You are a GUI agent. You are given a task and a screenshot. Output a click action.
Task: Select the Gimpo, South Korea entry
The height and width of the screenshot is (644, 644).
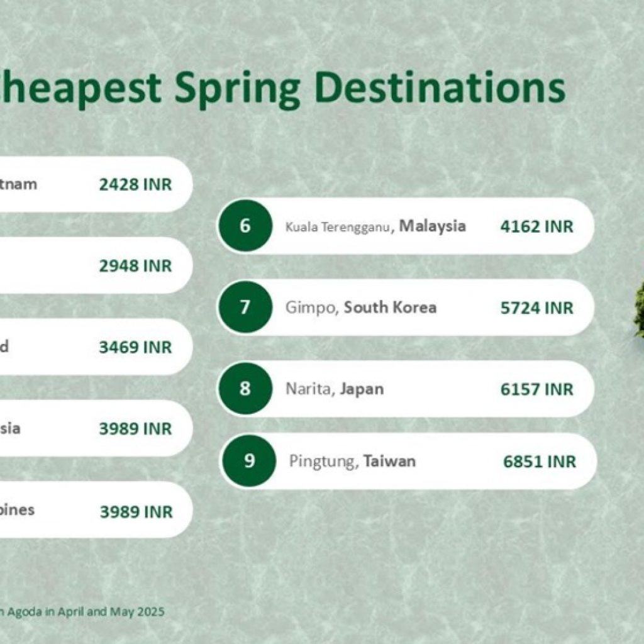click(x=360, y=308)
